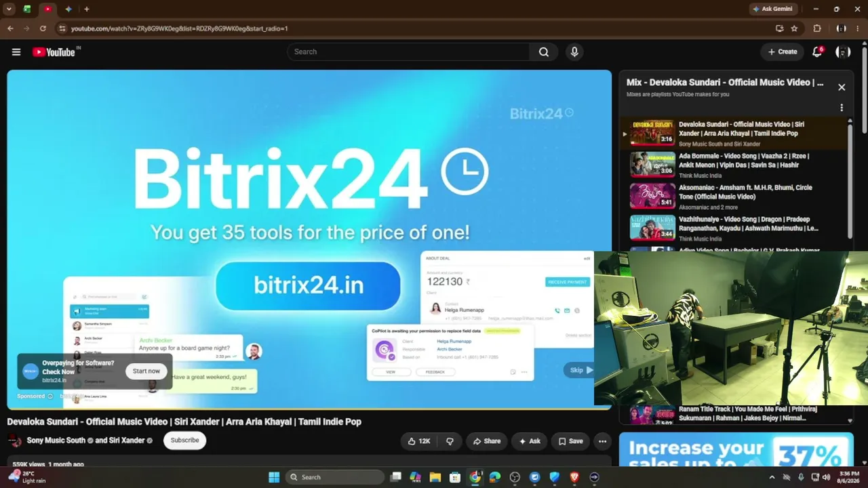Open the Sony Music South channel avatar
This screenshot has height=488, width=868.
pos(14,441)
